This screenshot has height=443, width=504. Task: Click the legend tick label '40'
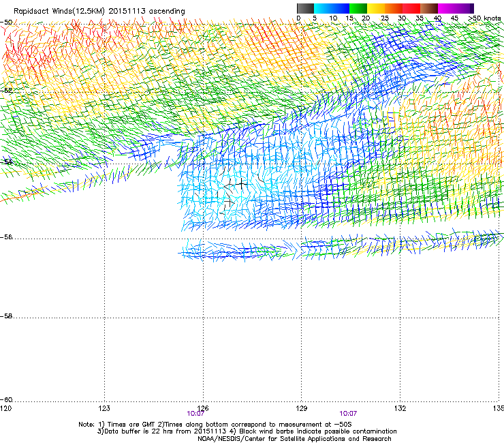coord(437,18)
